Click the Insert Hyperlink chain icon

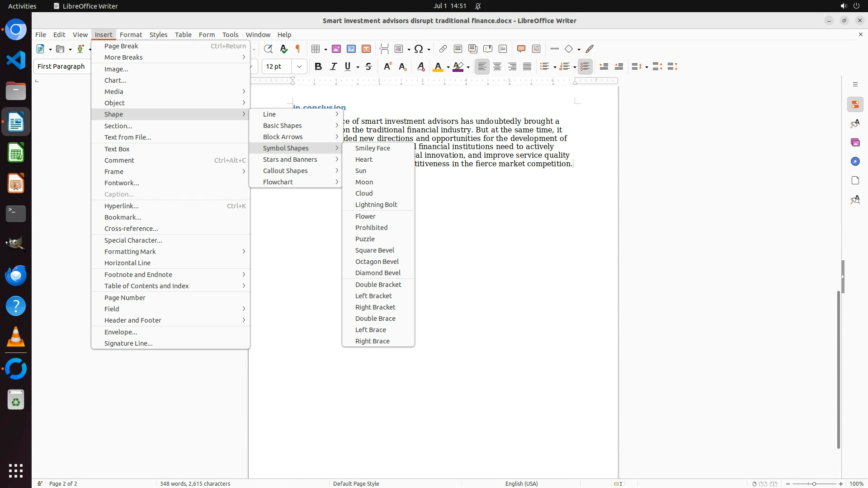click(x=443, y=49)
